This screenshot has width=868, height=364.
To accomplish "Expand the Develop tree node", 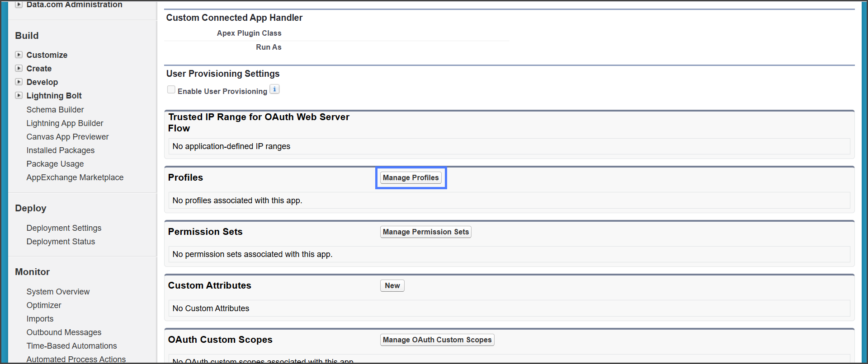I will (x=19, y=82).
